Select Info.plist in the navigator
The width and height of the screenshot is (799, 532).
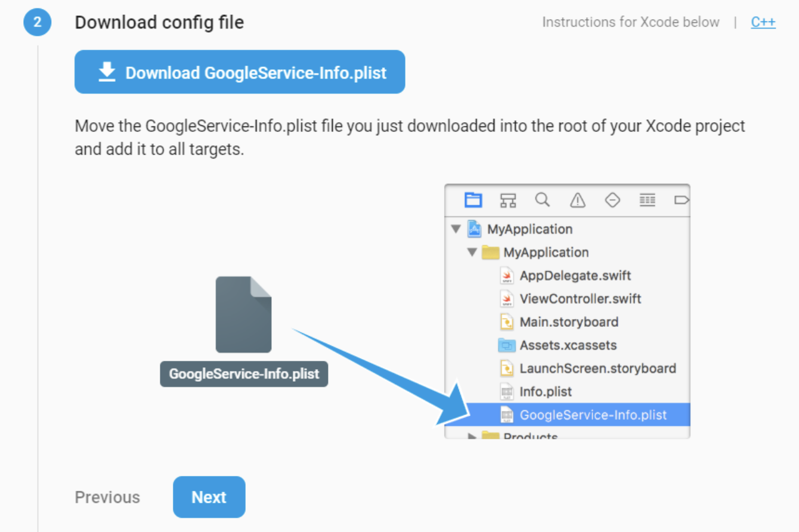coord(568,392)
